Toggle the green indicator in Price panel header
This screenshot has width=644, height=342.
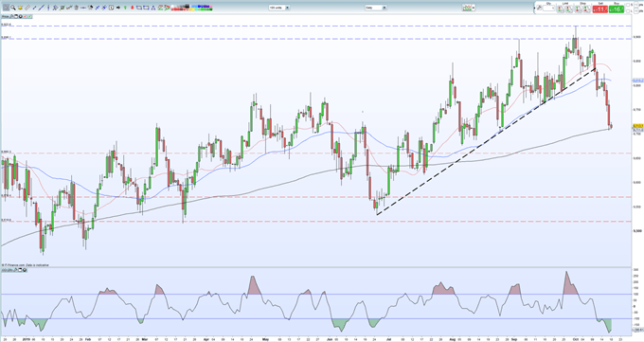29,16
